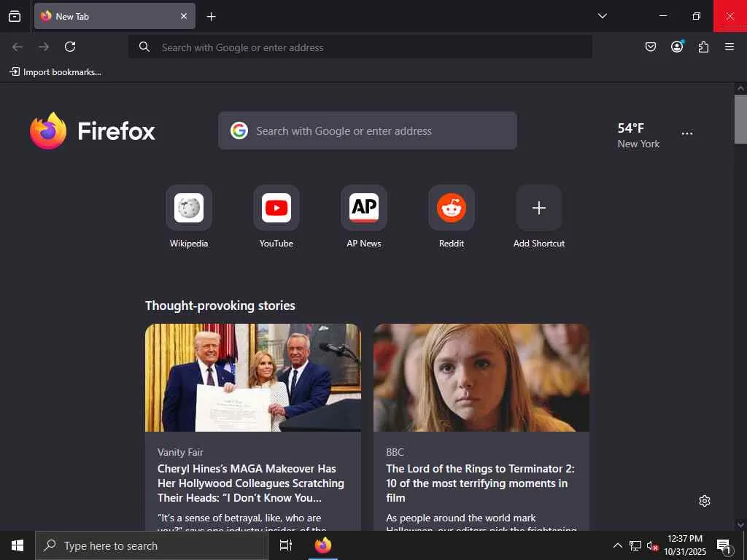Click the Firefox taskbar icon
Viewport: 747px width, 560px height.
click(x=323, y=545)
